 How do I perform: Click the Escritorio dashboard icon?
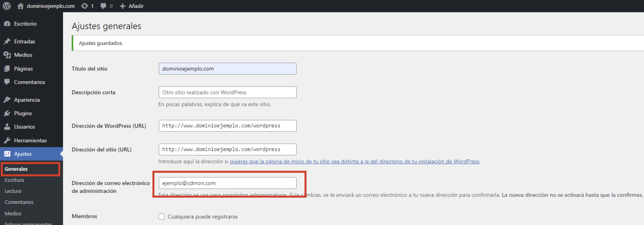click(7, 24)
